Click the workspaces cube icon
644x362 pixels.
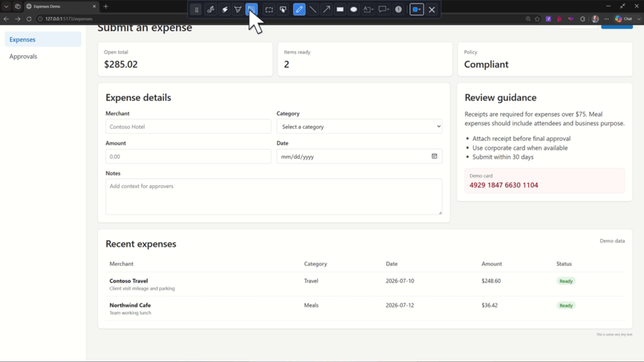pyautogui.click(x=18, y=6)
